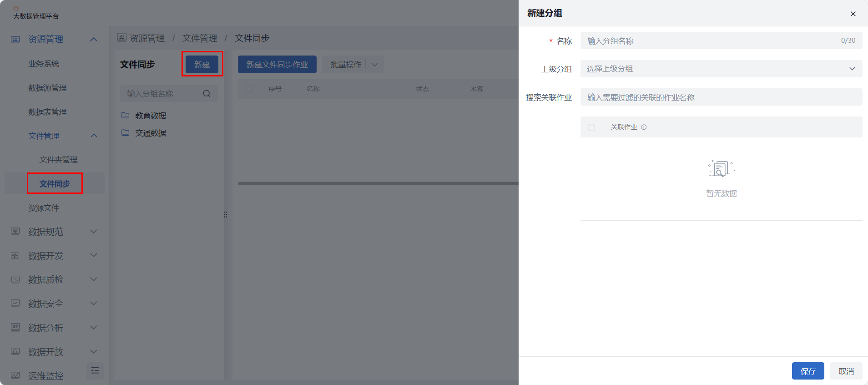This screenshot has height=385, width=868.
Task: Click the 状态 column header
Action: click(x=422, y=89)
